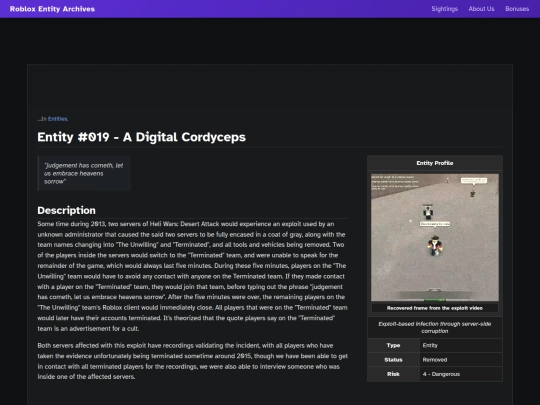540x405 pixels.
Task: Click the 'Recovered frame from the exploit video' caption
Action: pyautogui.click(x=435, y=308)
